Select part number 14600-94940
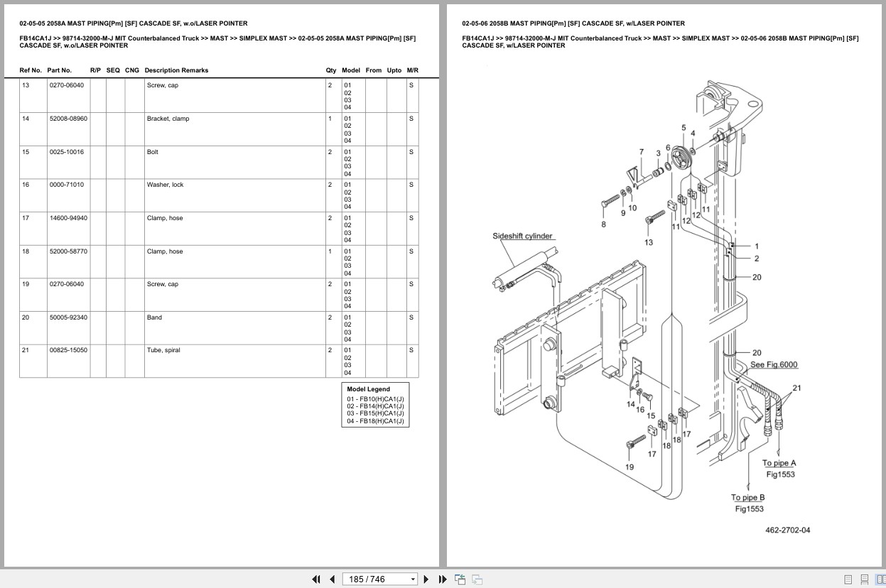This screenshot has height=588, width=886. [x=68, y=218]
